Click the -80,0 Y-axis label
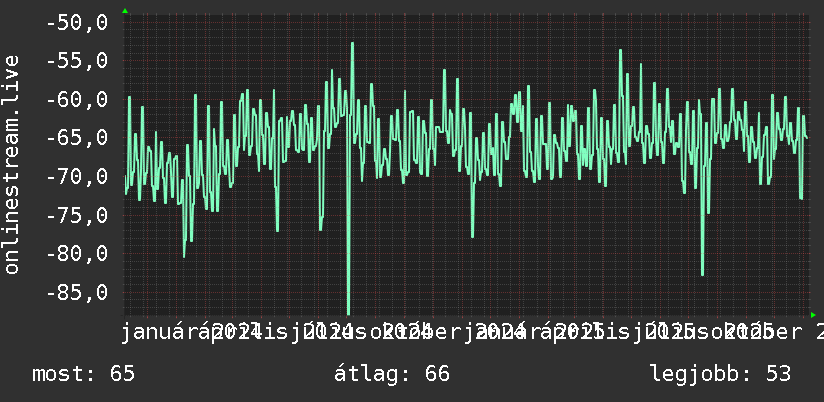824x402 pixels. [x=77, y=253]
